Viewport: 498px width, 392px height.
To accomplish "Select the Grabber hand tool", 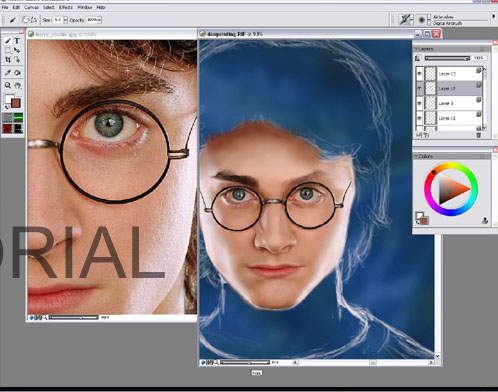I will [17, 85].
